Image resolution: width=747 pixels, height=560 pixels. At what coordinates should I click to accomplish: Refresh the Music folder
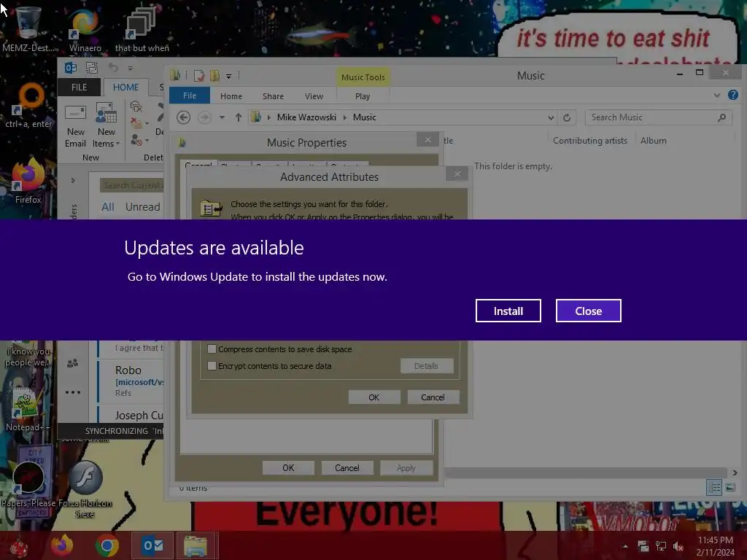click(x=566, y=117)
